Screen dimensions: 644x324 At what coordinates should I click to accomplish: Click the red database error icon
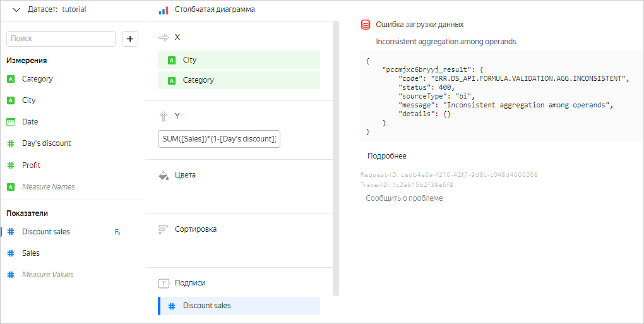tap(365, 25)
